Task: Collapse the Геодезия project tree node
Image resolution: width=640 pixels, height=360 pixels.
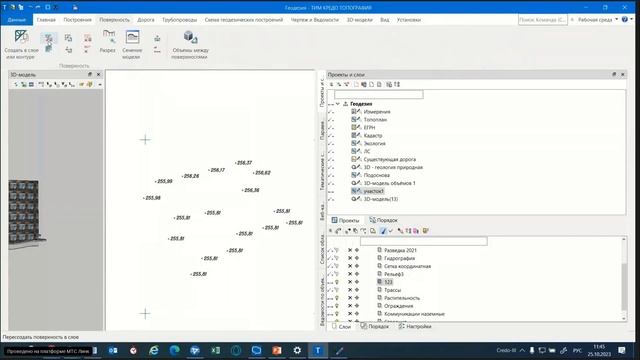Action: pyautogui.click(x=338, y=104)
